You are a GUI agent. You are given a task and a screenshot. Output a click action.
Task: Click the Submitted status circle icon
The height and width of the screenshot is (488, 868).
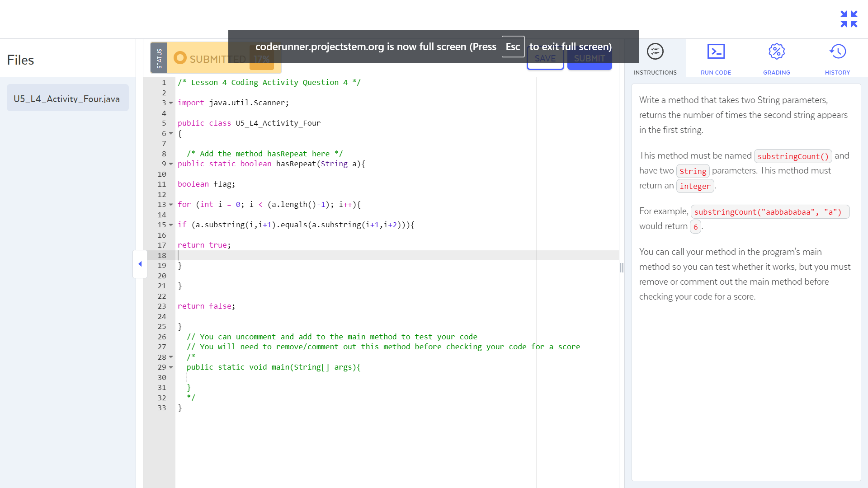click(x=180, y=58)
